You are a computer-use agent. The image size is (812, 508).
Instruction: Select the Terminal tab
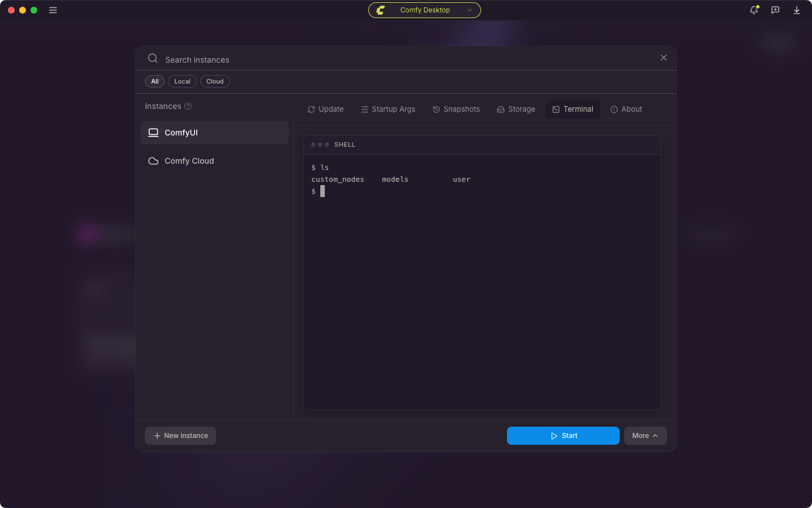tap(572, 110)
